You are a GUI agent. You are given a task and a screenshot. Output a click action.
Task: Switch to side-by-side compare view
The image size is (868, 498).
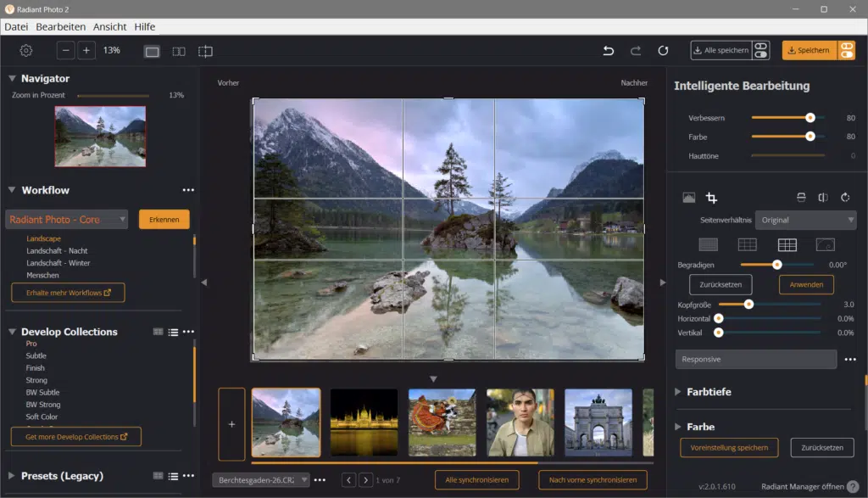click(179, 51)
